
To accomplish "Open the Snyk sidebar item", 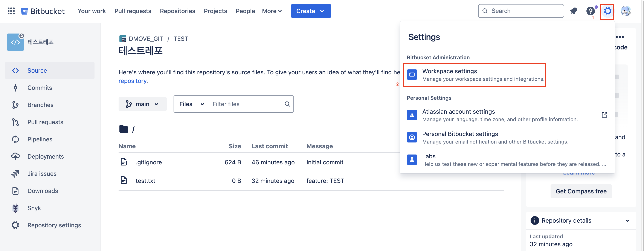I will 34,208.
